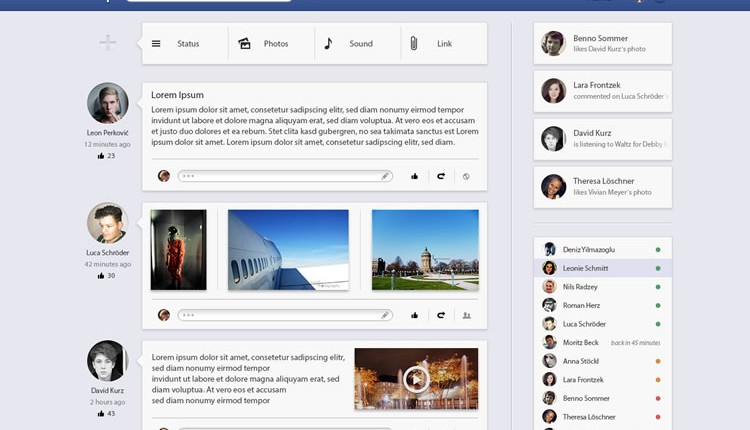This screenshot has height=430, width=750.
Task: Open Benno Sommer's like notification
Action: [x=602, y=43]
